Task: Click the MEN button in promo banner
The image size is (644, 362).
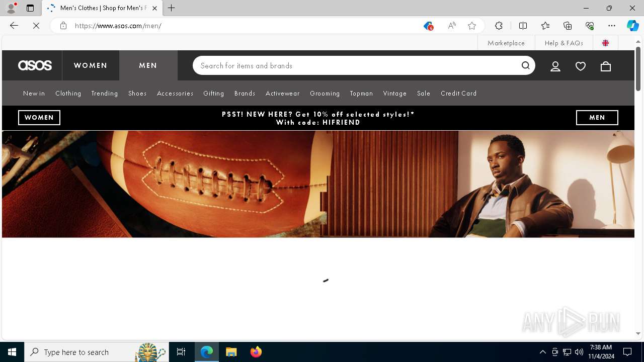Action: [597, 118]
